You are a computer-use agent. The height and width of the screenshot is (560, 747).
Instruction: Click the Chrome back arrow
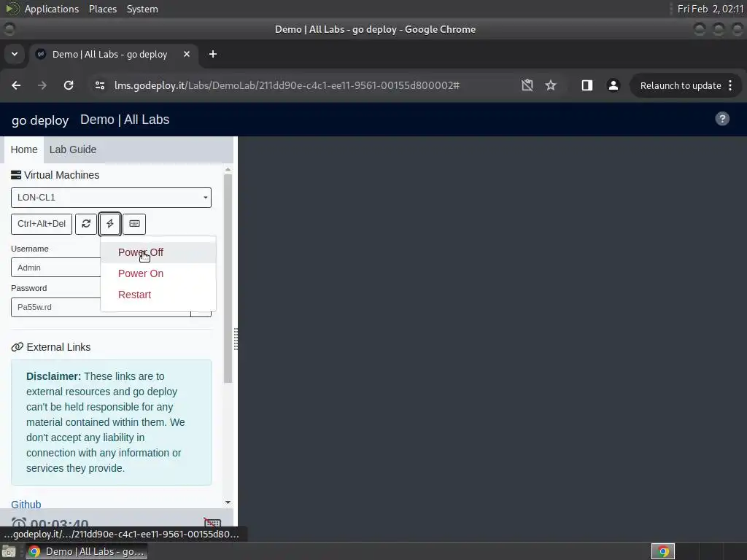pyautogui.click(x=16, y=85)
